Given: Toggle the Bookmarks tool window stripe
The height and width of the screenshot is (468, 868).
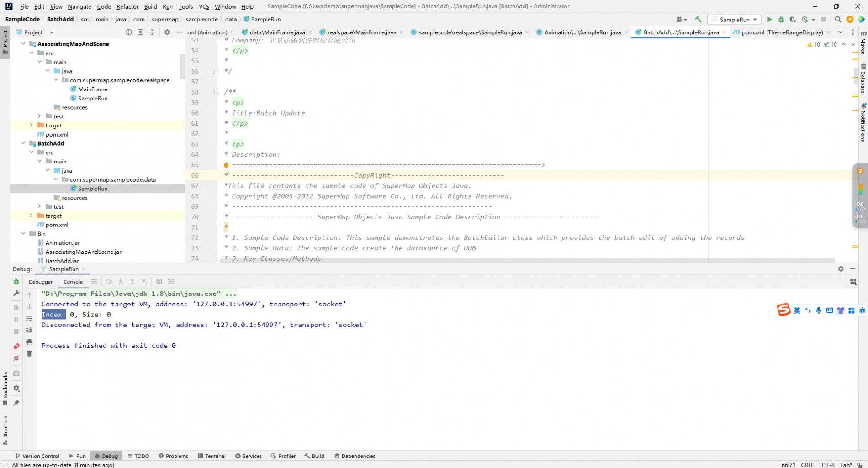Looking at the screenshot, I should [x=5, y=389].
